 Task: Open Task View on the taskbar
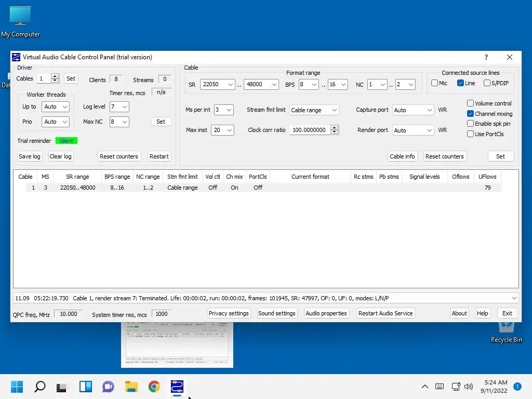tap(62, 387)
